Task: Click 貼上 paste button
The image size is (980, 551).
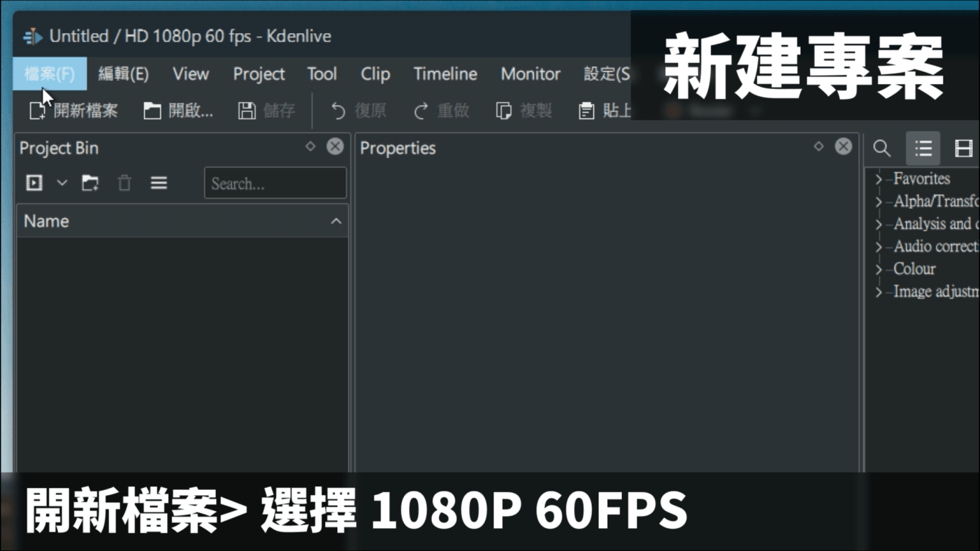Action: click(604, 110)
